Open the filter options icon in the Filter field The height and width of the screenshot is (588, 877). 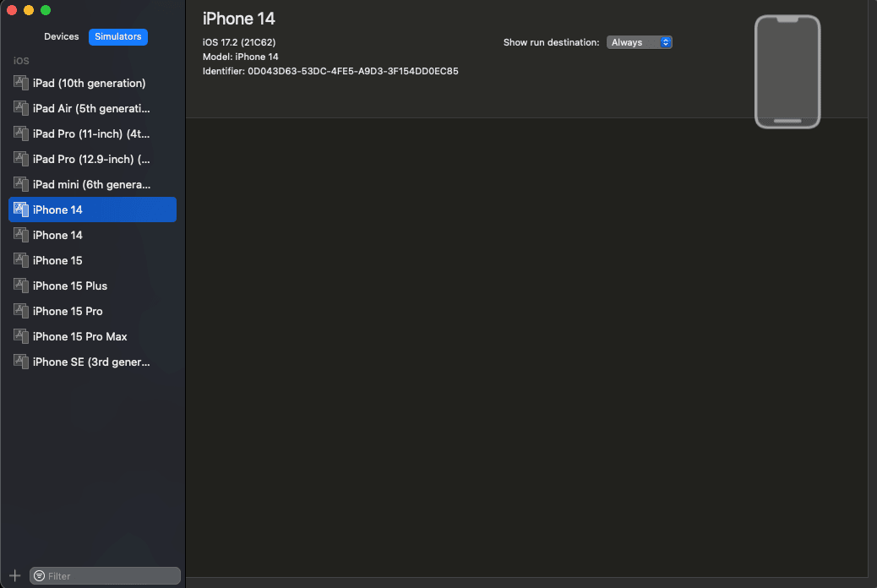(x=39, y=575)
